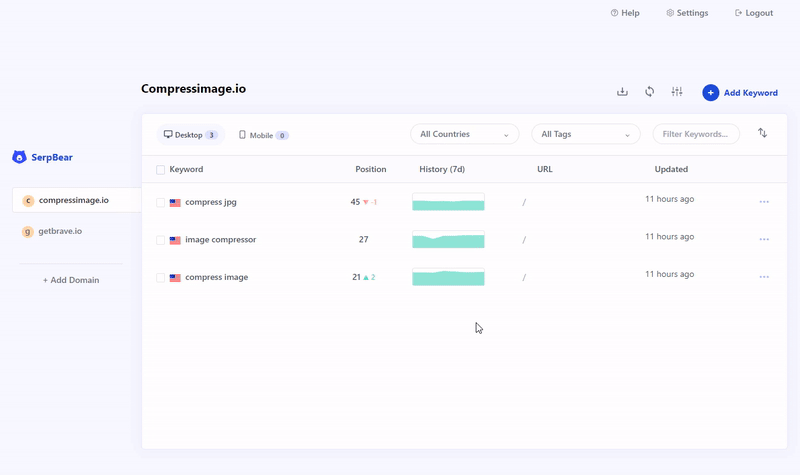The height and width of the screenshot is (475, 800).
Task: Click the US flag beside compress image
Action: point(175,278)
